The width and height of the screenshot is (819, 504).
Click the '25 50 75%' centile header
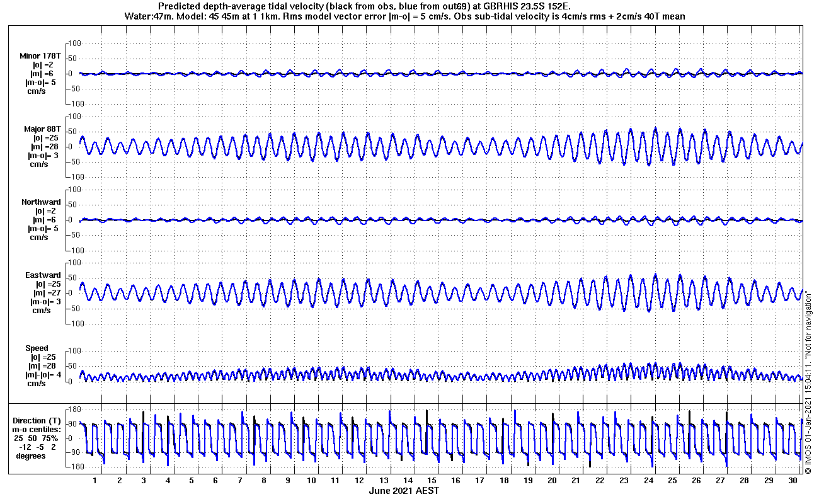tap(37, 438)
